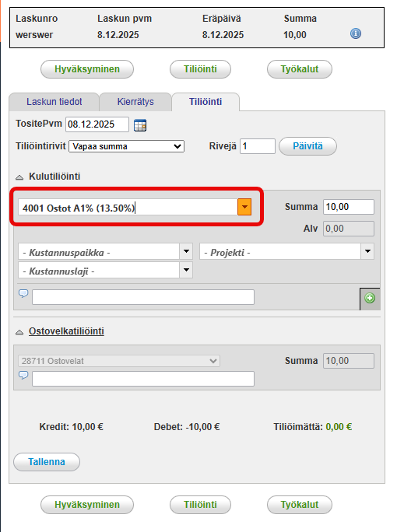
Task: Collapse the Kulutiliöinti section triangle
Action: pos(19,177)
